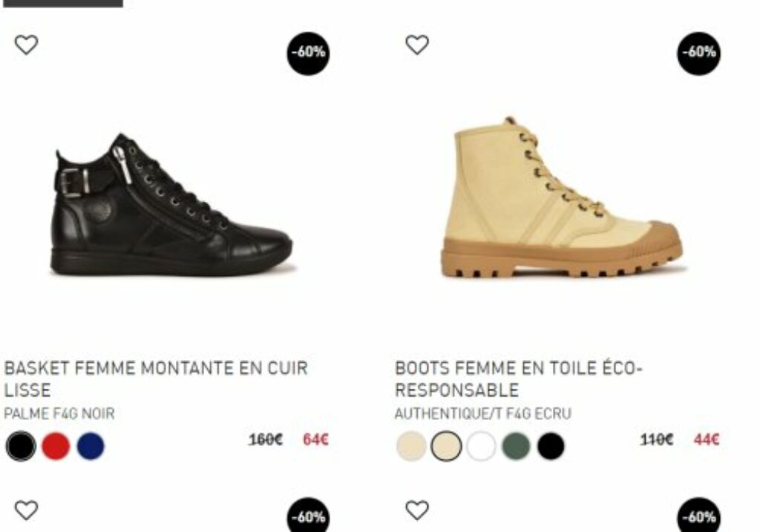Click the -60% badge on the basket
Image resolution: width=760 pixels, height=532 pixels.
308,53
